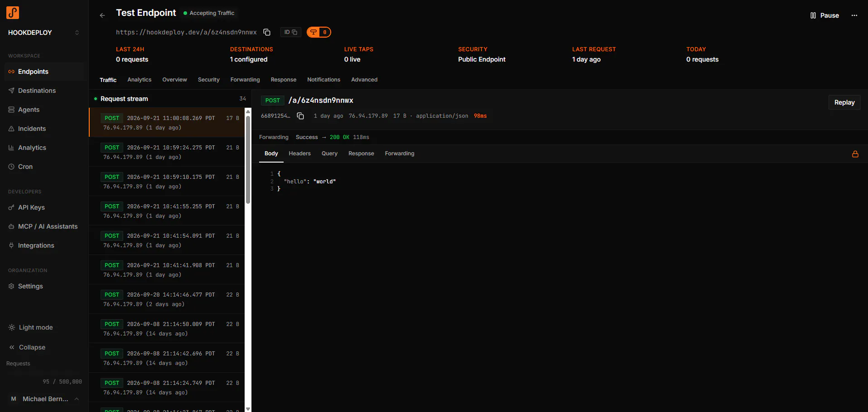Click the scrollbar down arrow
868x412 pixels.
click(x=248, y=409)
